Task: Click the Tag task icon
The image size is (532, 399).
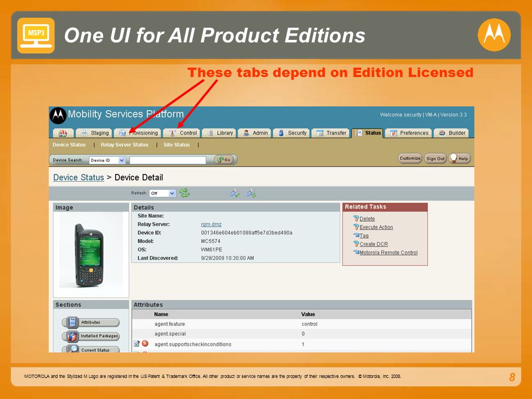Action: click(x=356, y=235)
